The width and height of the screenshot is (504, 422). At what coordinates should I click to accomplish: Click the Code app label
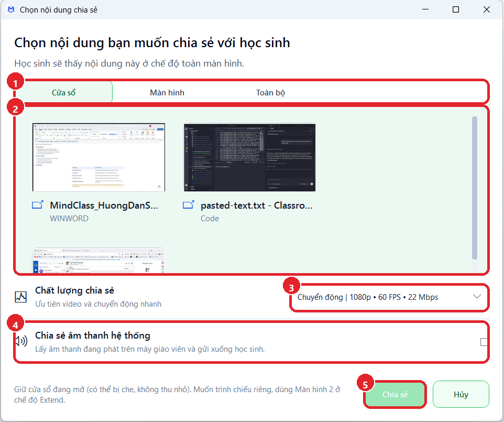[x=210, y=219]
